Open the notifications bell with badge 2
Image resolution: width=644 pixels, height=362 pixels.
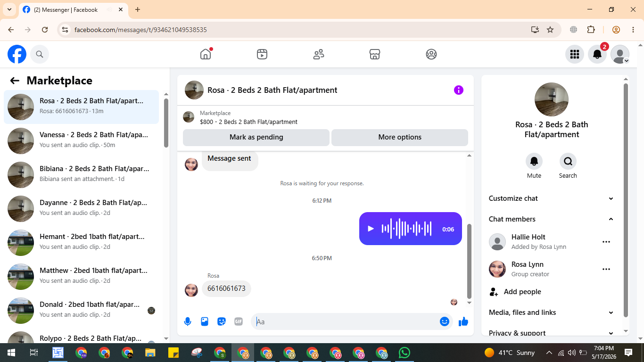597,54
